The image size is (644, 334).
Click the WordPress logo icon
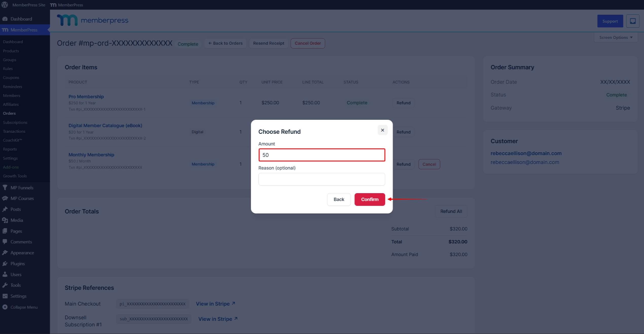[x=5, y=5]
